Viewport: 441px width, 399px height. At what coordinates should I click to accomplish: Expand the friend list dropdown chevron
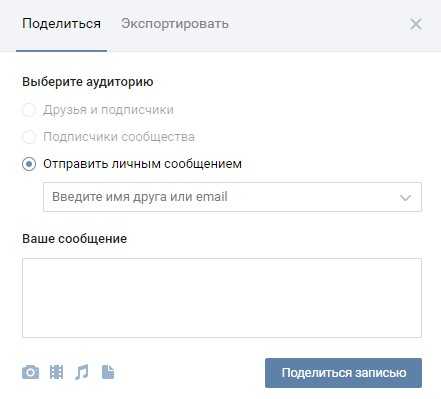405,197
